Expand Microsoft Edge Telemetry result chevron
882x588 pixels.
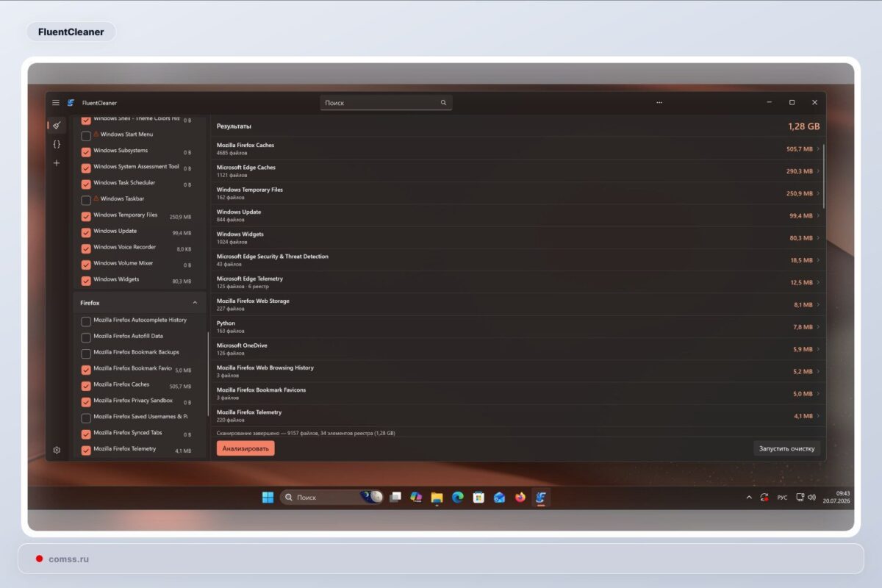coord(818,282)
